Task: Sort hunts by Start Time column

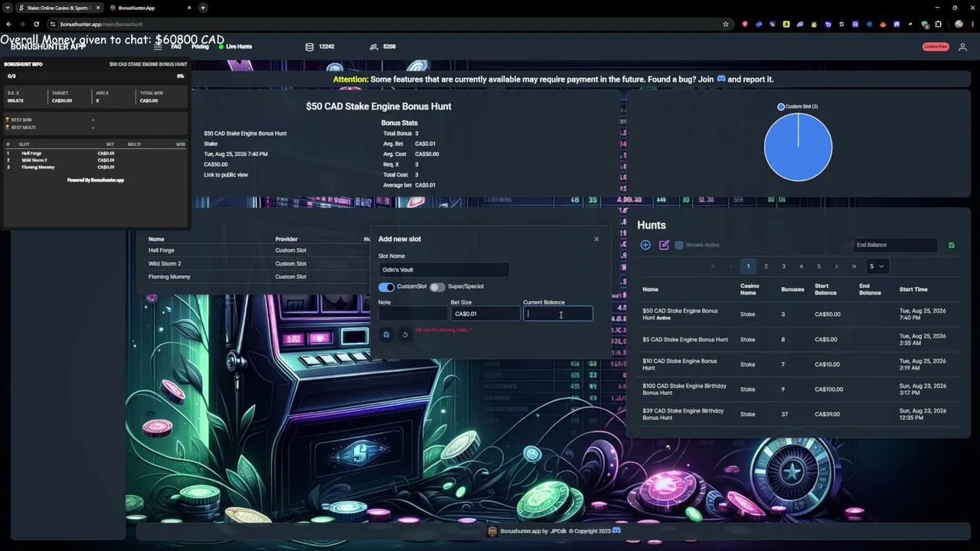Action: tap(913, 289)
